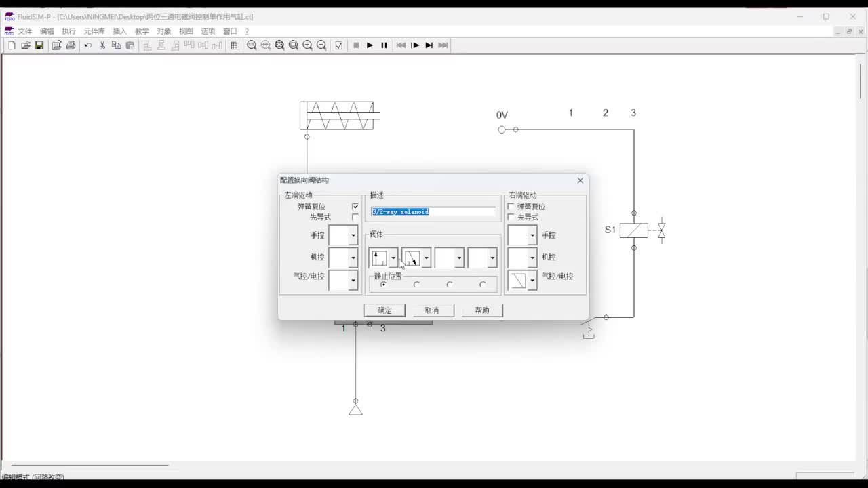Screen dimensions: 868x488
Task: Open left-side 气控/电控 dropdown
Action: click(353, 280)
